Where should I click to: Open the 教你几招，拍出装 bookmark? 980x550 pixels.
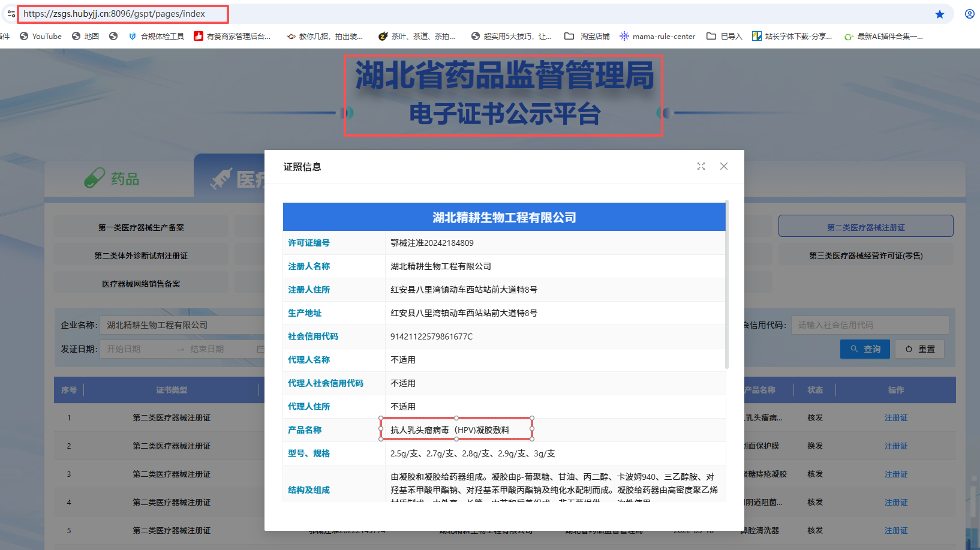(x=325, y=36)
